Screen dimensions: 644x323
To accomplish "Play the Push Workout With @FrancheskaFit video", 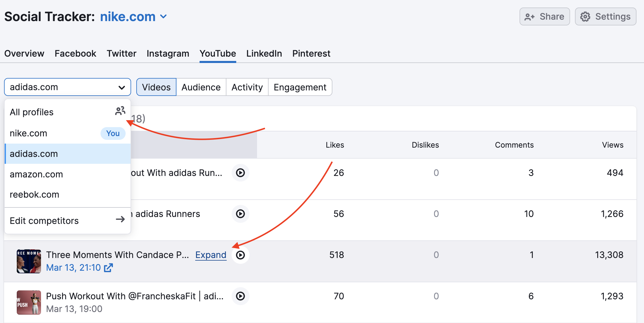I will pos(240,296).
